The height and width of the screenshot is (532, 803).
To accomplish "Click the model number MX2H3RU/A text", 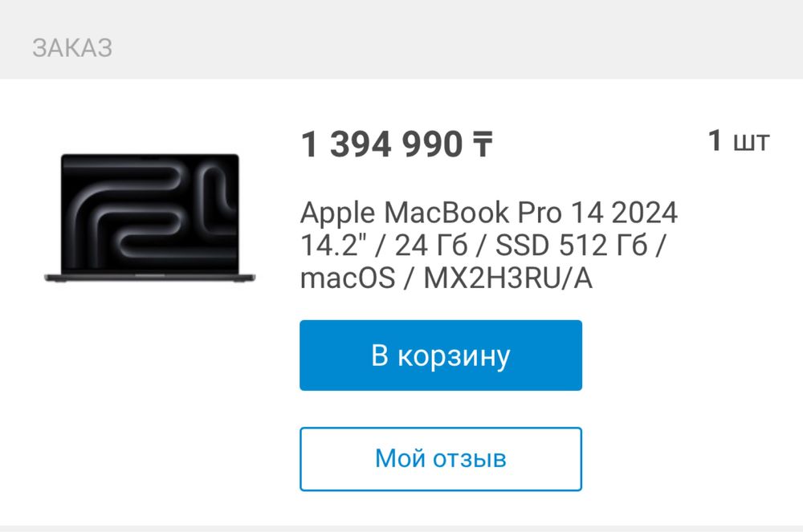I will 508,278.
